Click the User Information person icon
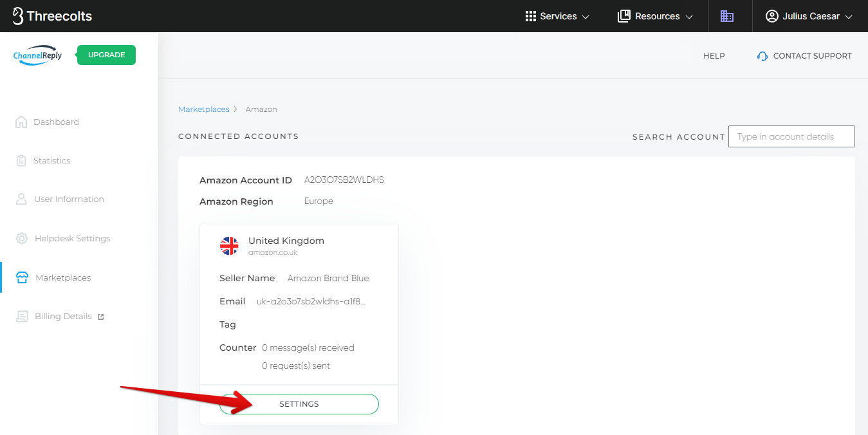The height and width of the screenshot is (435, 868). pyautogui.click(x=21, y=199)
